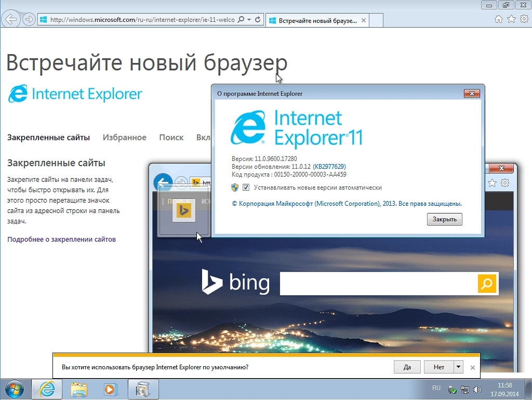Click 'Версия: 11.0.9600.17280' text
This screenshot has width=532, height=400.
click(x=264, y=159)
